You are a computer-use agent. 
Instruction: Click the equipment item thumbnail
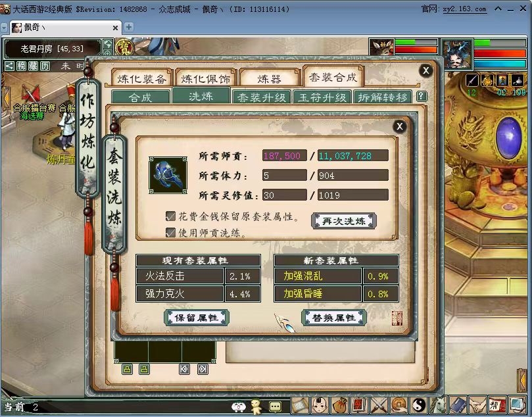[167, 175]
